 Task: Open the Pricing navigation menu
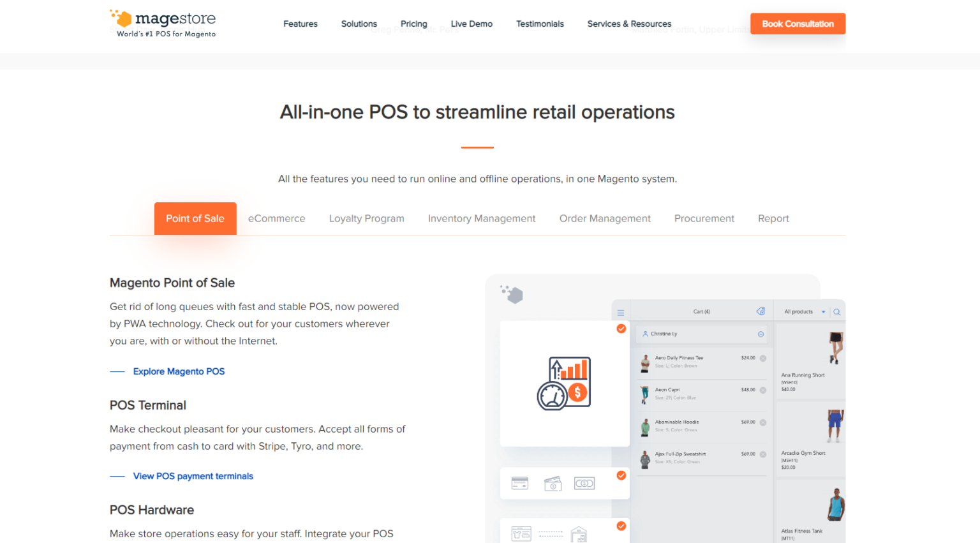tap(413, 24)
